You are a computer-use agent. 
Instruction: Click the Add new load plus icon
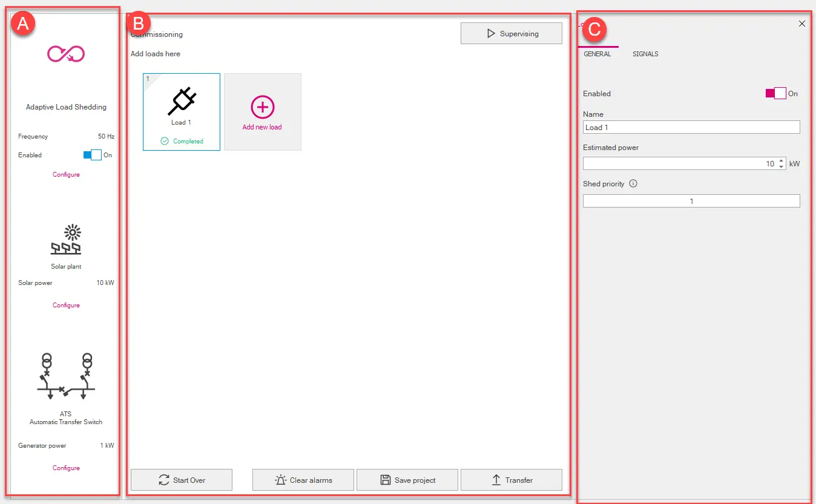[x=262, y=107]
